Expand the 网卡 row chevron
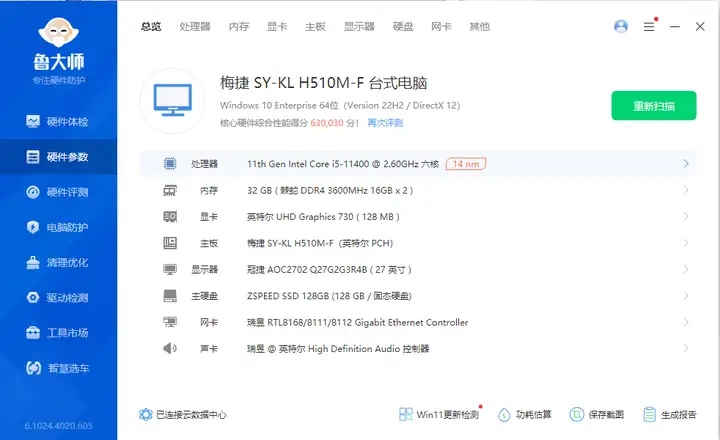720x440 pixels. click(686, 322)
